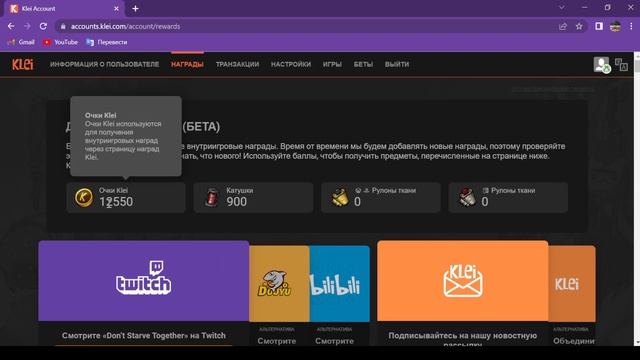Screen dimensions: 640x360
Task: Click the Klei logo in the header
Action: (x=22, y=64)
